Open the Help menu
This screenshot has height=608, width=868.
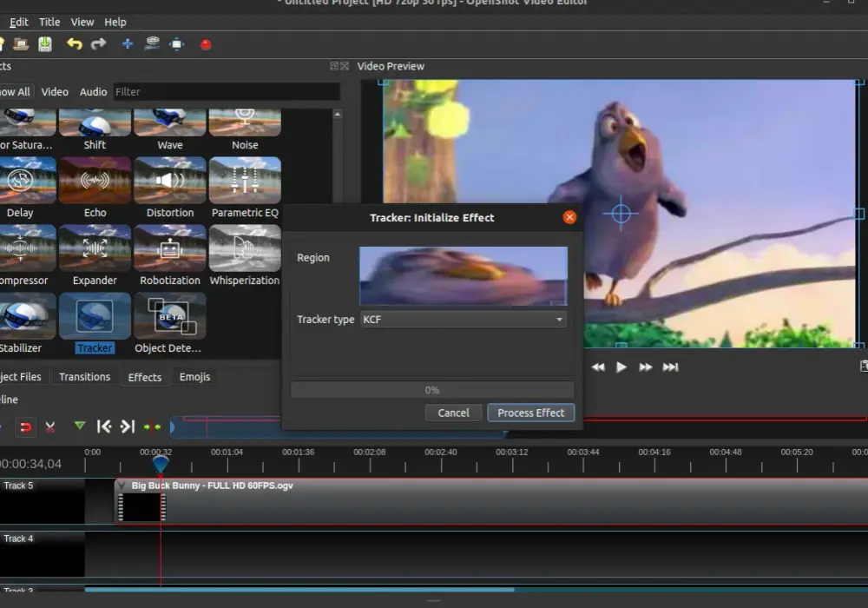point(115,23)
